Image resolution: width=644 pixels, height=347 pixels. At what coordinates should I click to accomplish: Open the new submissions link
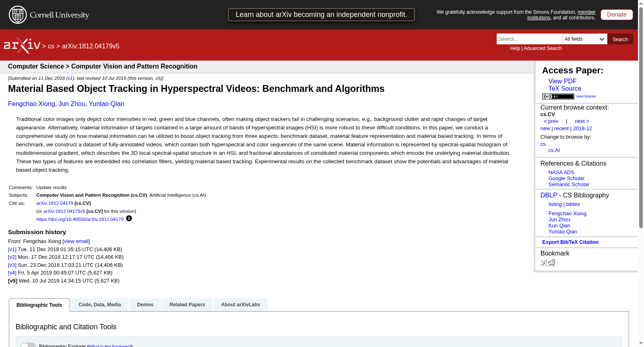[545, 129]
